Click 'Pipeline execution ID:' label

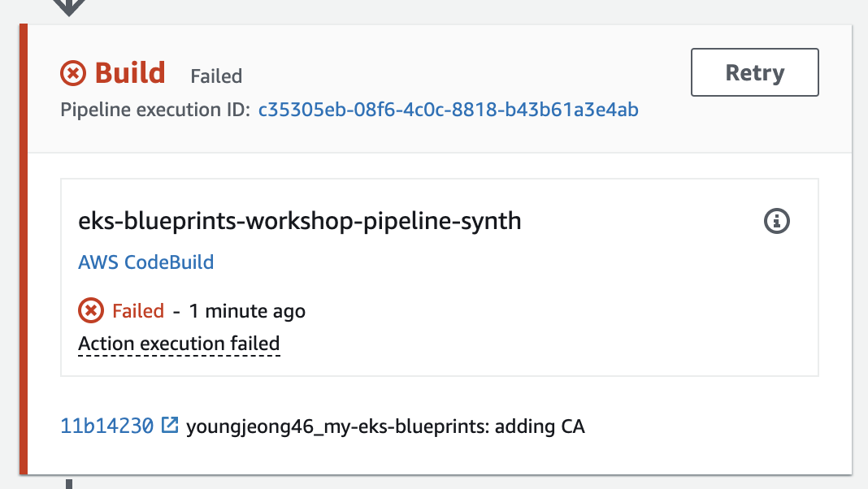click(154, 110)
